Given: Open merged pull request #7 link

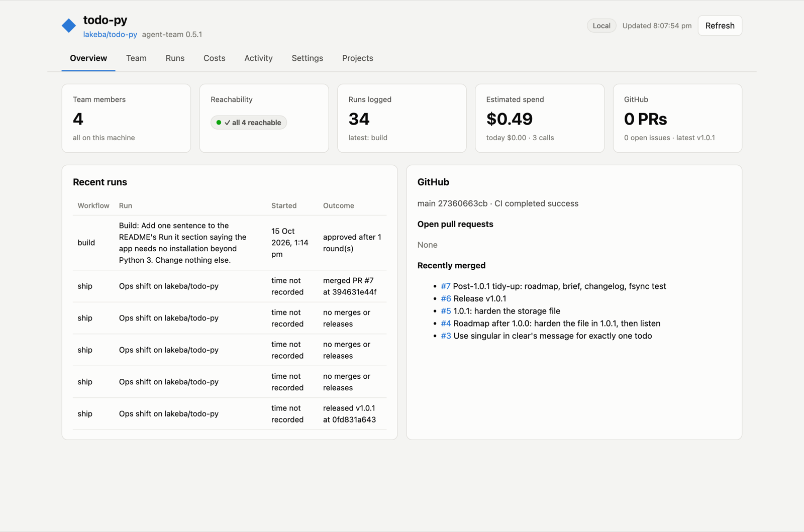Looking at the screenshot, I should (446, 286).
